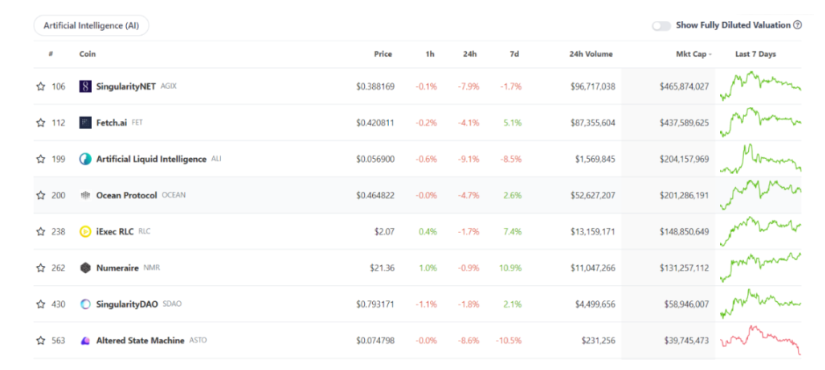Click the iExec RLC yellow logo
This screenshot has height=370, width=825.
click(x=85, y=231)
